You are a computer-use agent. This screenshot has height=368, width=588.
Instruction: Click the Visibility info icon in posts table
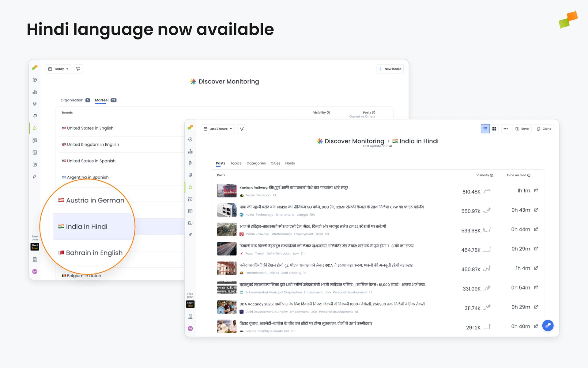click(492, 175)
